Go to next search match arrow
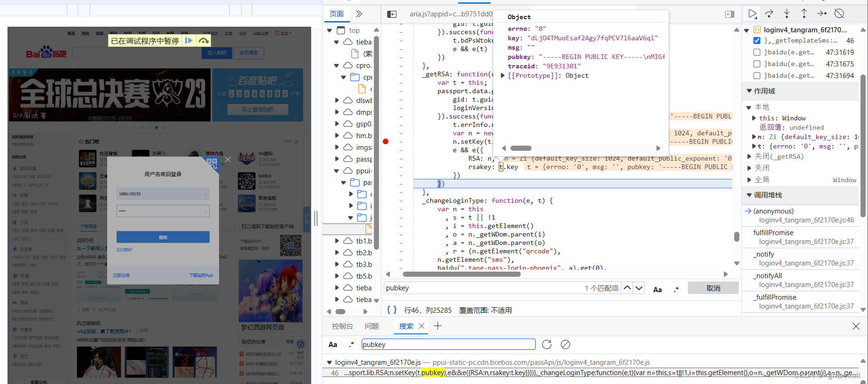This screenshot has height=384, width=868. [639, 288]
